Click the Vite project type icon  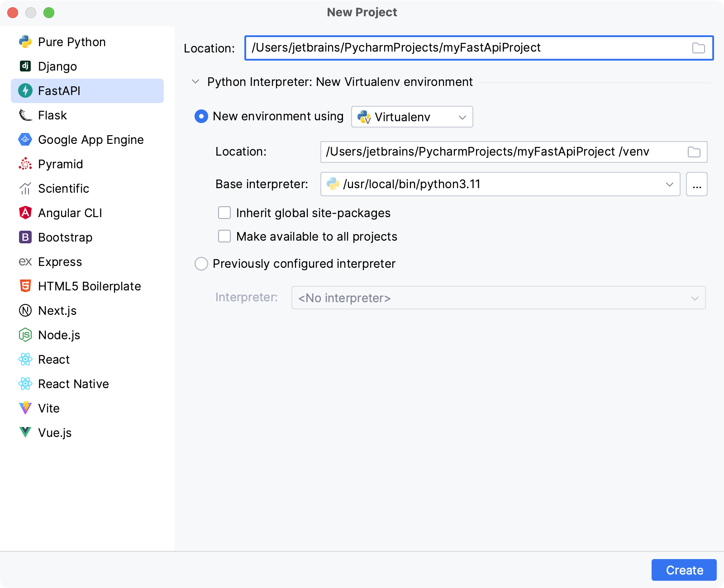(25, 408)
